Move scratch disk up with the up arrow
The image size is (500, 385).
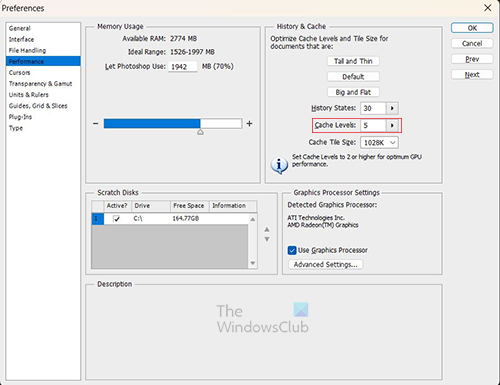tap(267, 229)
